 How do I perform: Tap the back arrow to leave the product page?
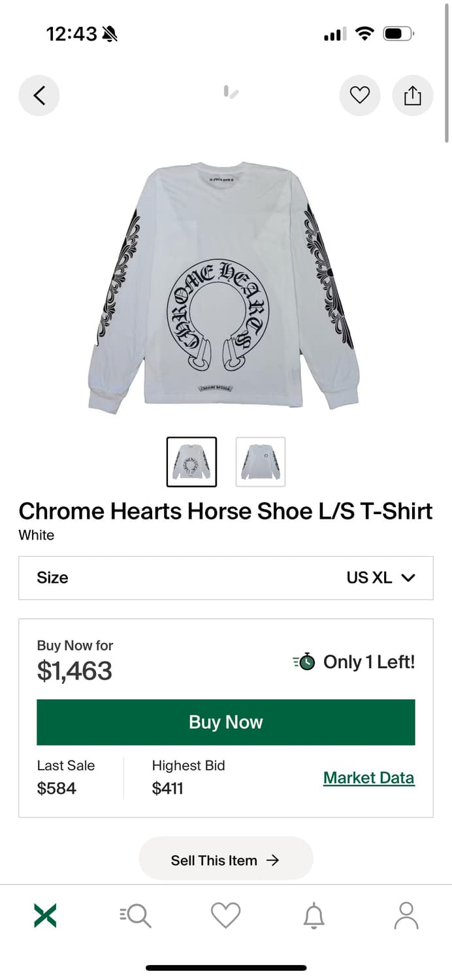pos(39,95)
